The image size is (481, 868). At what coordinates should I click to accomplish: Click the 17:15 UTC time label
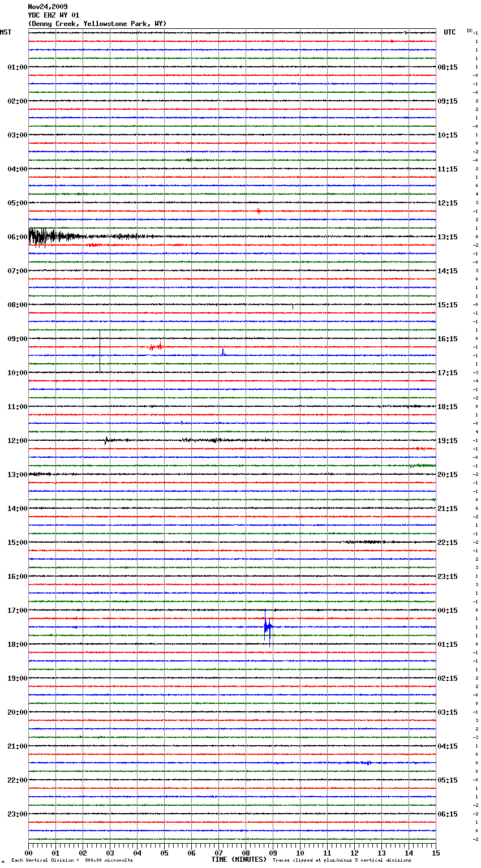click(448, 373)
